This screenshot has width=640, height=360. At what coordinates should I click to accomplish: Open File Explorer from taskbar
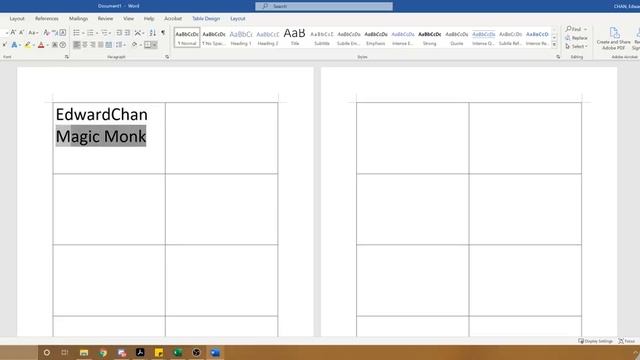[84, 353]
